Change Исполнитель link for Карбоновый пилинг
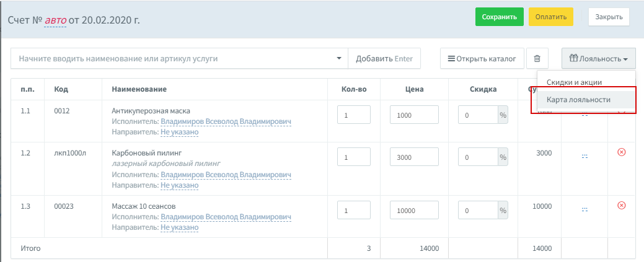Image resolution: width=644 pixels, height=262 pixels. [x=226, y=175]
